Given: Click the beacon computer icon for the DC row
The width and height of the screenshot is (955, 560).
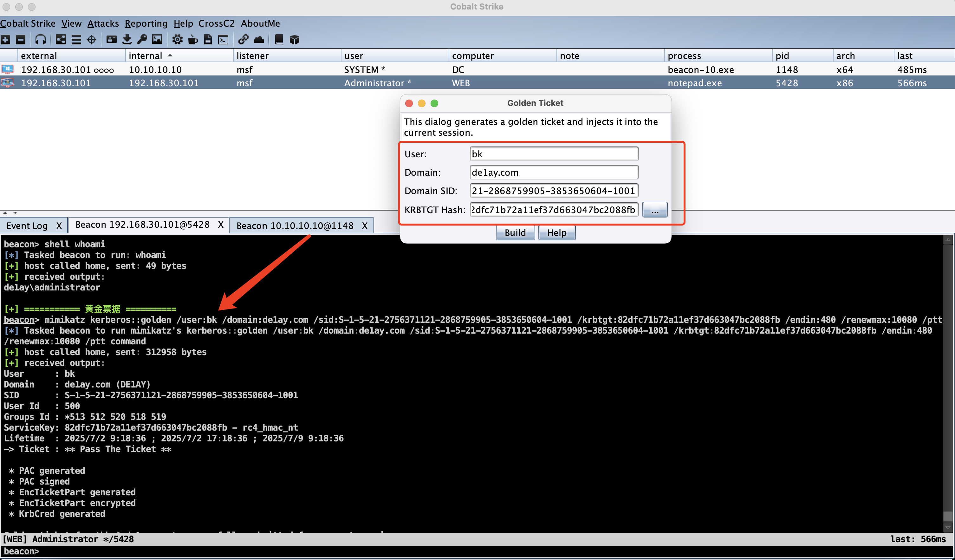Looking at the screenshot, I should point(7,69).
